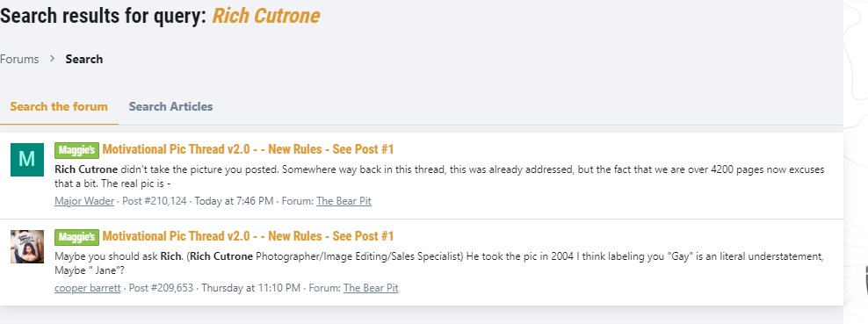Click the Post #209,653 label
This screenshot has width=868, height=324.
pyautogui.click(x=161, y=288)
